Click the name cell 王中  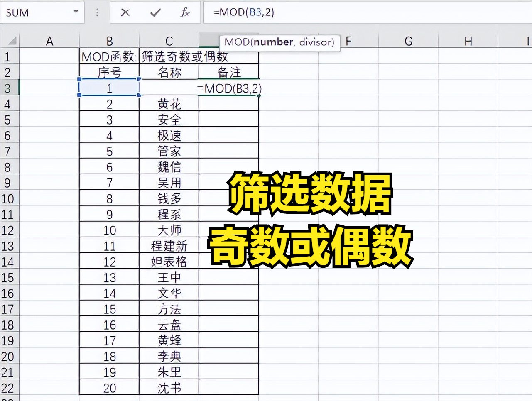(x=169, y=277)
